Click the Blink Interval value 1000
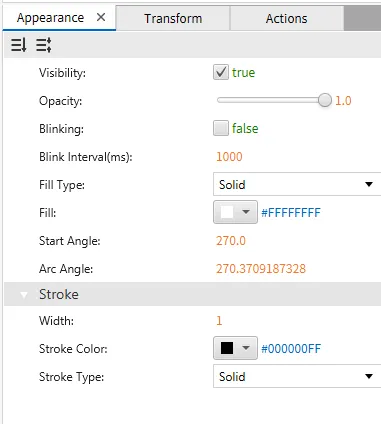 pyautogui.click(x=229, y=157)
